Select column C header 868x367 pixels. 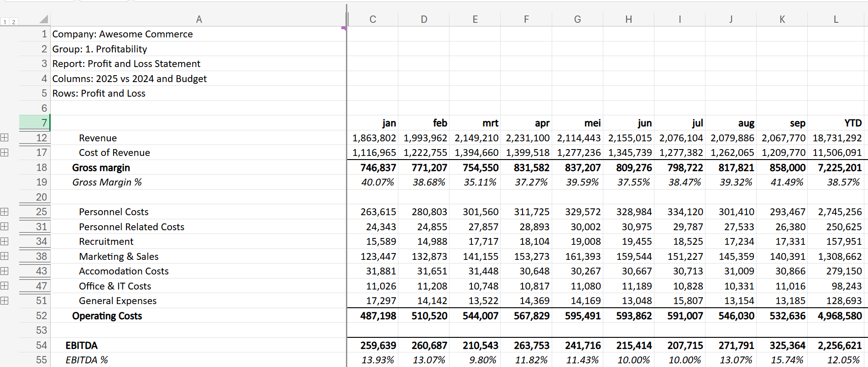click(x=373, y=19)
